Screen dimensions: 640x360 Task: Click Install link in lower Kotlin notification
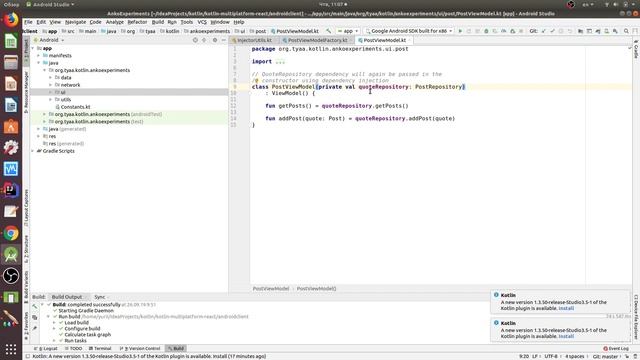tap(566, 336)
